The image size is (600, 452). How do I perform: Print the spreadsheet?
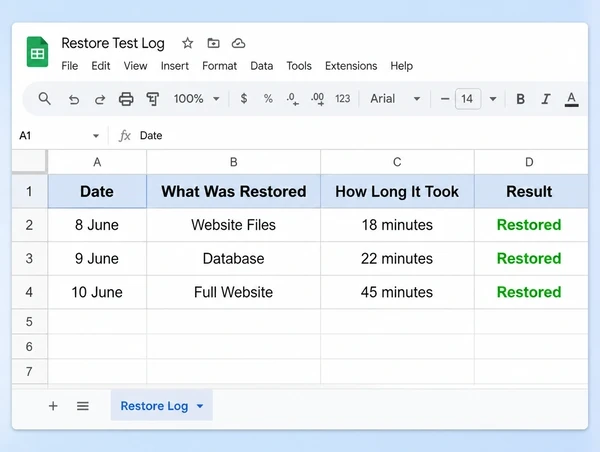126,99
